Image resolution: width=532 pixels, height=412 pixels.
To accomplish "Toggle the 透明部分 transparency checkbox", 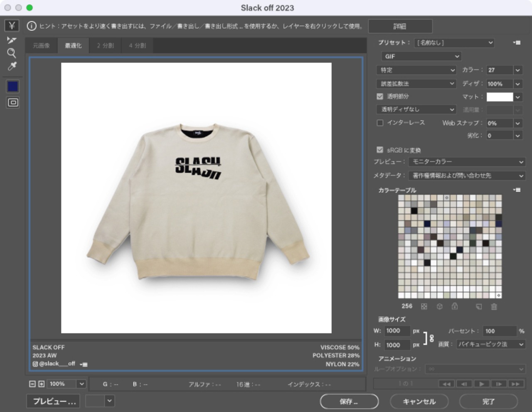I will [x=380, y=96].
